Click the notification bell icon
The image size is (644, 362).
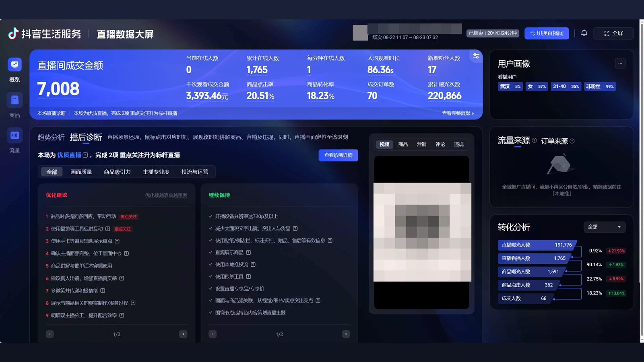pyautogui.click(x=584, y=33)
